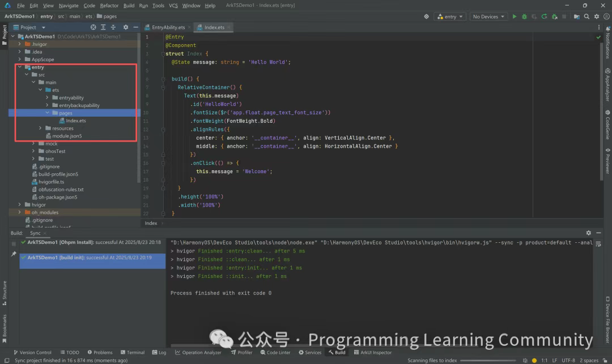Locate opened file in Project tree icon
This screenshot has height=364, width=612.
pyautogui.click(x=93, y=27)
